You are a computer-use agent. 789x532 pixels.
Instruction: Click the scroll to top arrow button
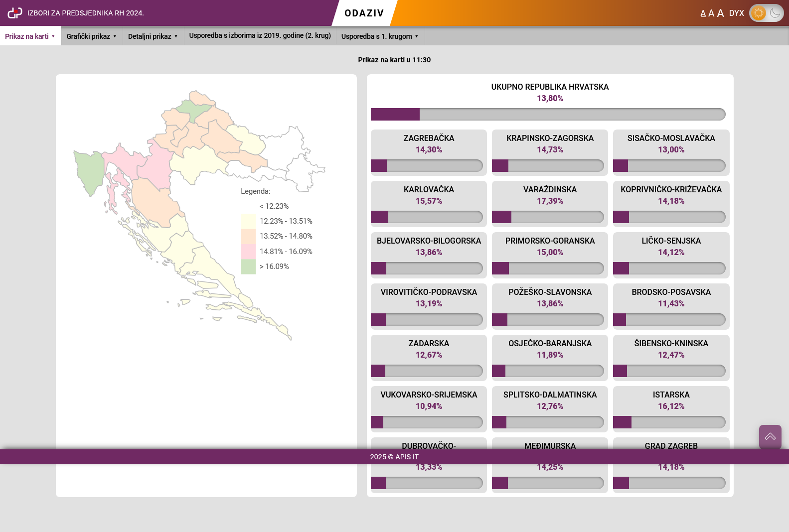pos(770,437)
